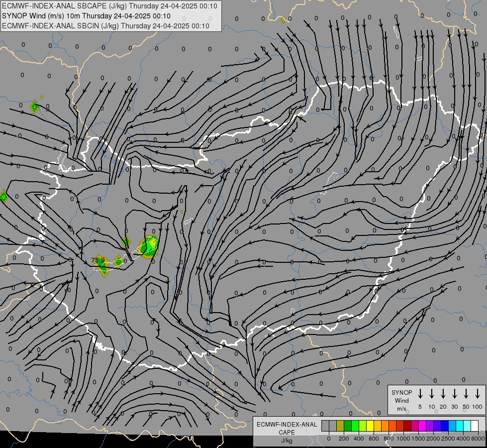Pick the olive swatch on CAPE scale

[340, 426]
